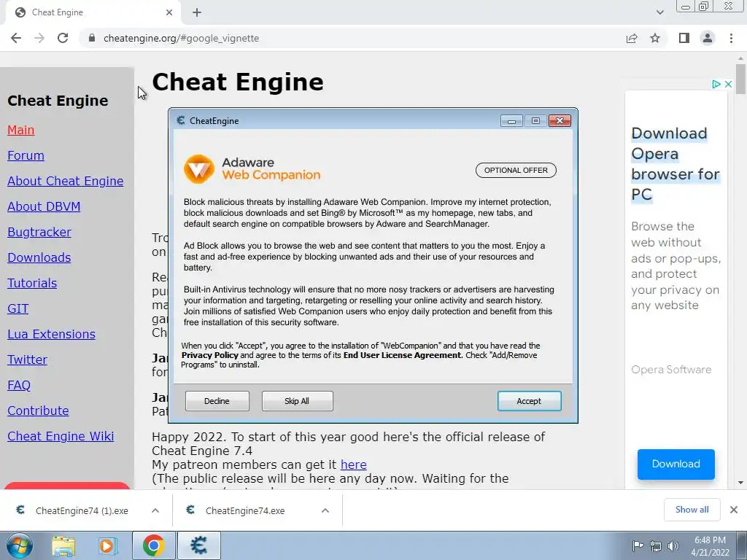Click the Cheat Engine page heading
Image resolution: width=747 pixels, height=560 pixels.
coord(238,82)
